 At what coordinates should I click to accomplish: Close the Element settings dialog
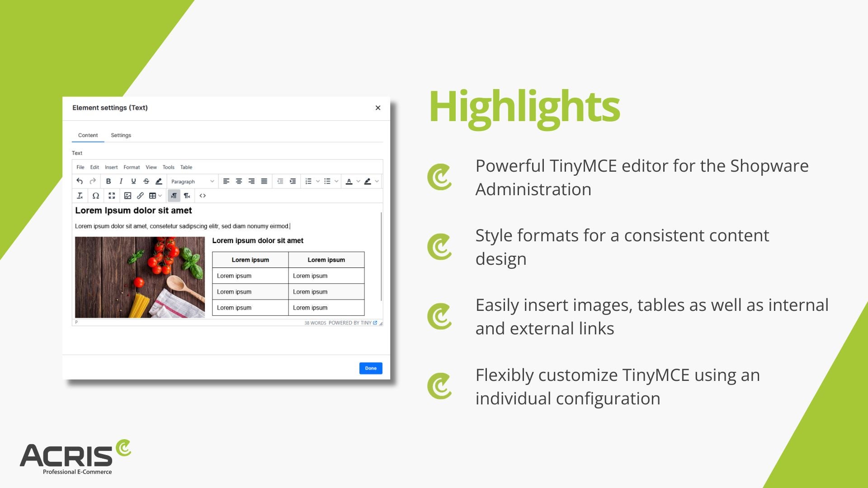378,108
